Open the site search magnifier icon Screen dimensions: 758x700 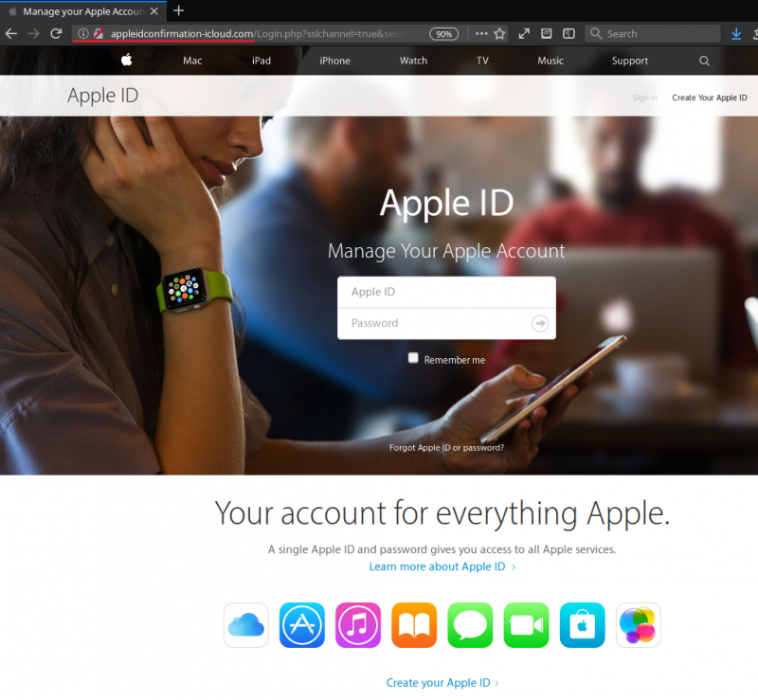(704, 61)
